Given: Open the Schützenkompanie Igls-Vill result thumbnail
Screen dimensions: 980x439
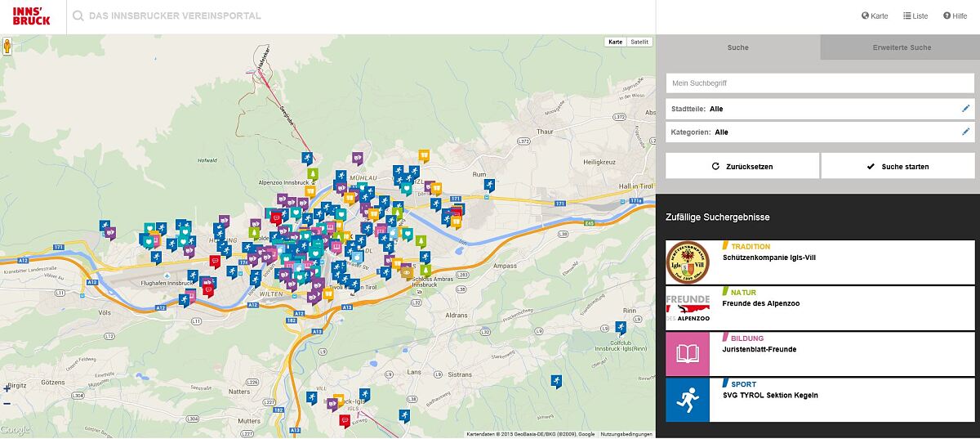Looking at the screenshot, I should [x=688, y=262].
